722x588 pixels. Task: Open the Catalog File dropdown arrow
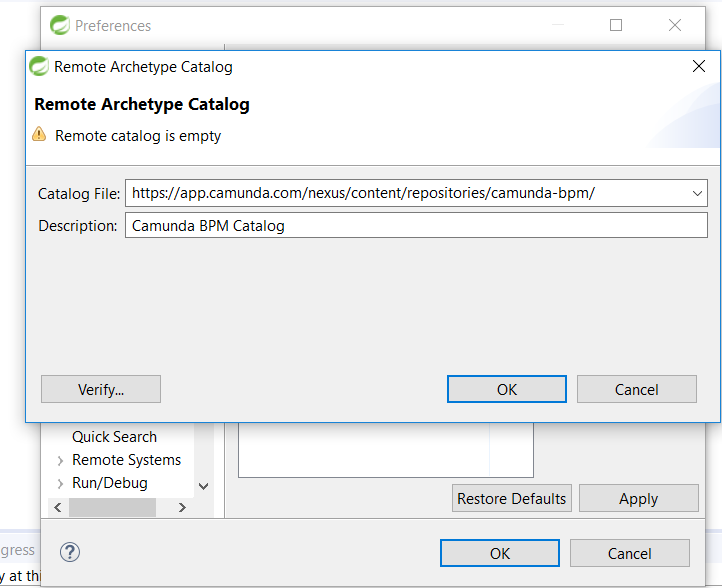[x=697, y=193]
